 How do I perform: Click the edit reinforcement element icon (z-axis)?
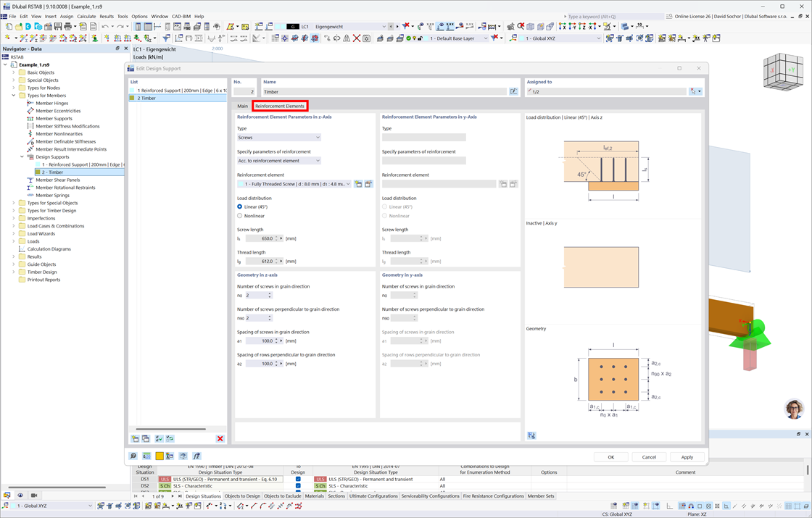369,184
